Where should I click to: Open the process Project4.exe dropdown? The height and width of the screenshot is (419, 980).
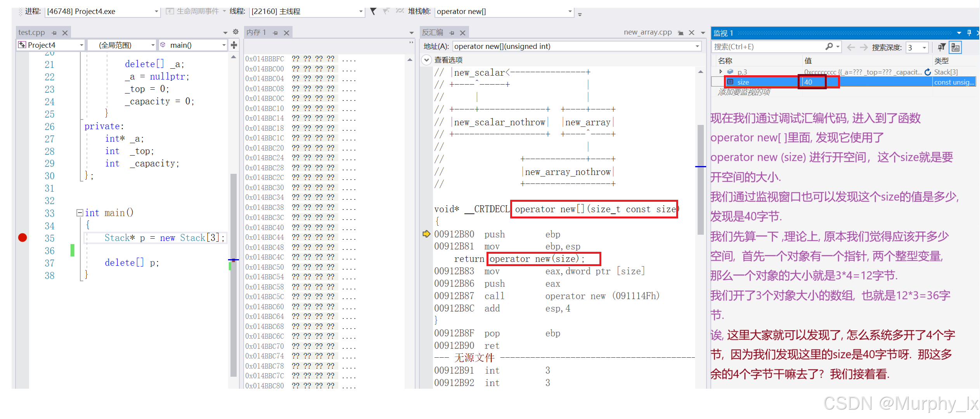(x=156, y=12)
